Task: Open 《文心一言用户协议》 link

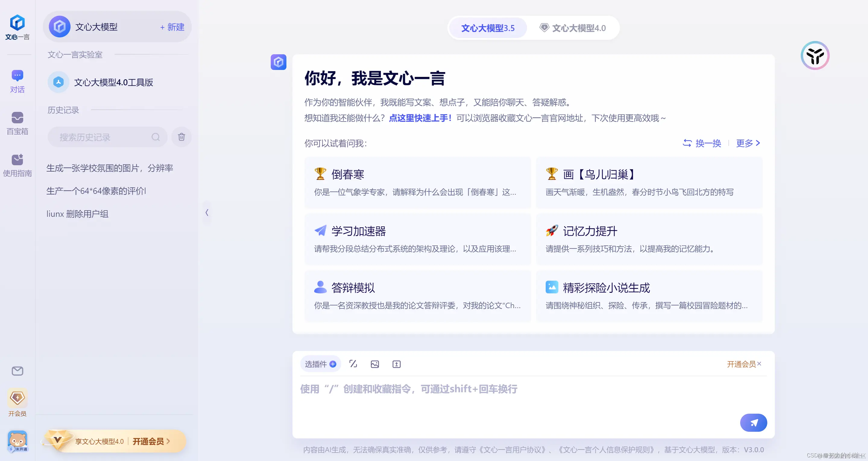Action: pos(512,450)
